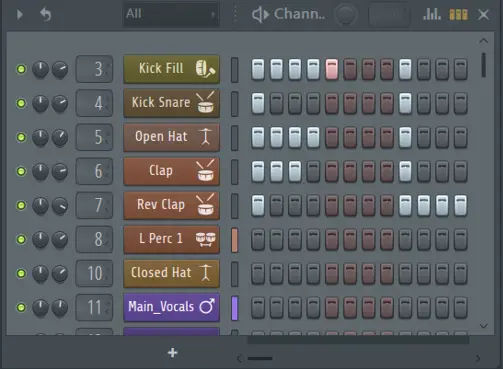The height and width of the screenshot is (369, 503).
Task: Open the Kick Fill channel button
Action: [x=172, y=69]
